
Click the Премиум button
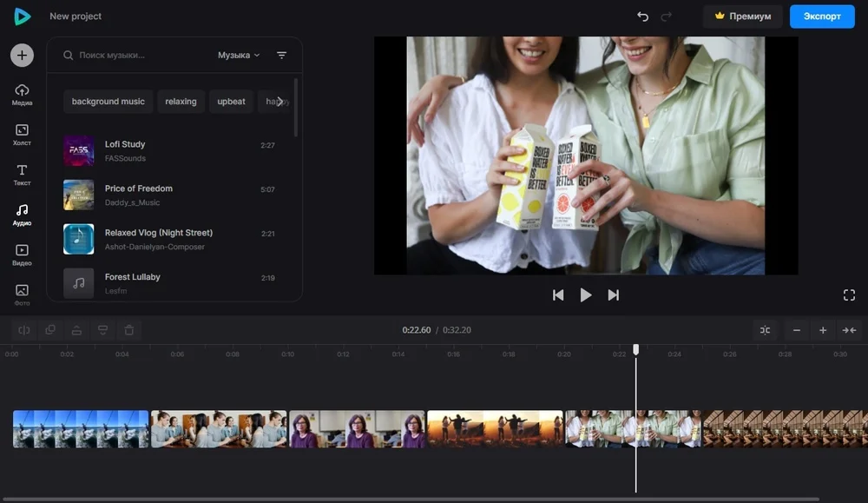click(x=742, y=17)
